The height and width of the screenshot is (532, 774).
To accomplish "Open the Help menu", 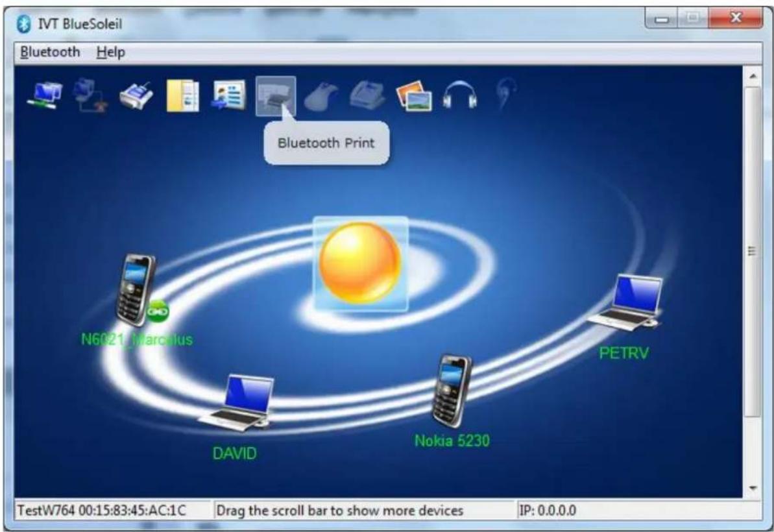I will [110, 52].
